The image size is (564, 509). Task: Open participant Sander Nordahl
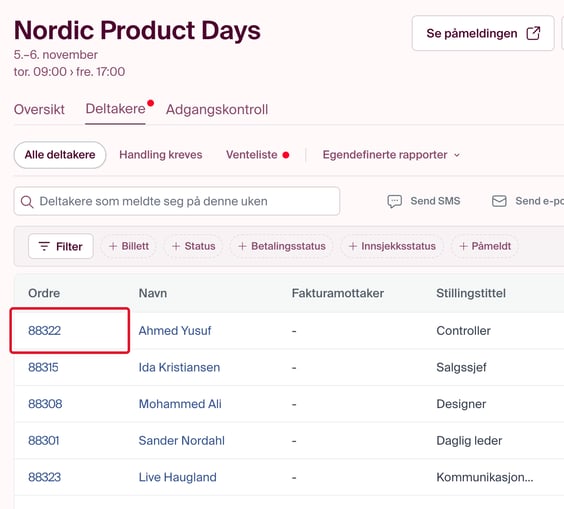click(182, 441)
